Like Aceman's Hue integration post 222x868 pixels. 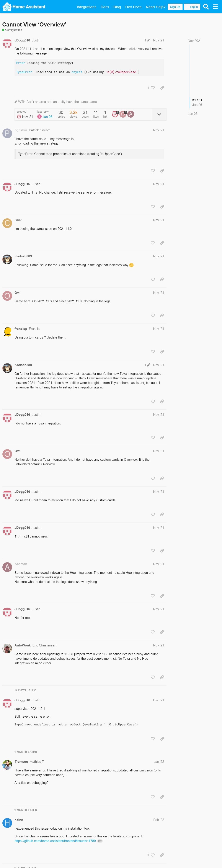(153, 596)
